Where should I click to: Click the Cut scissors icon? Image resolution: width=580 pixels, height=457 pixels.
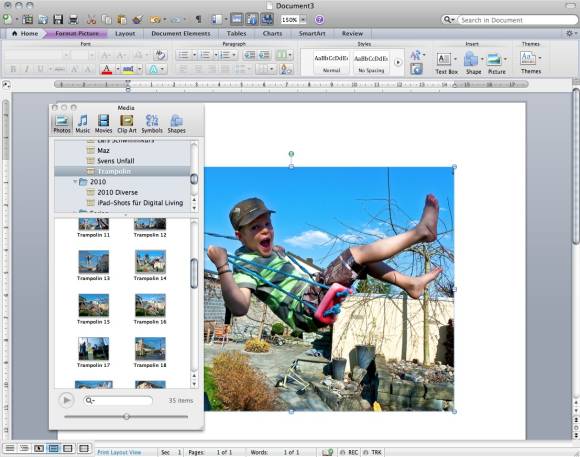91,19
